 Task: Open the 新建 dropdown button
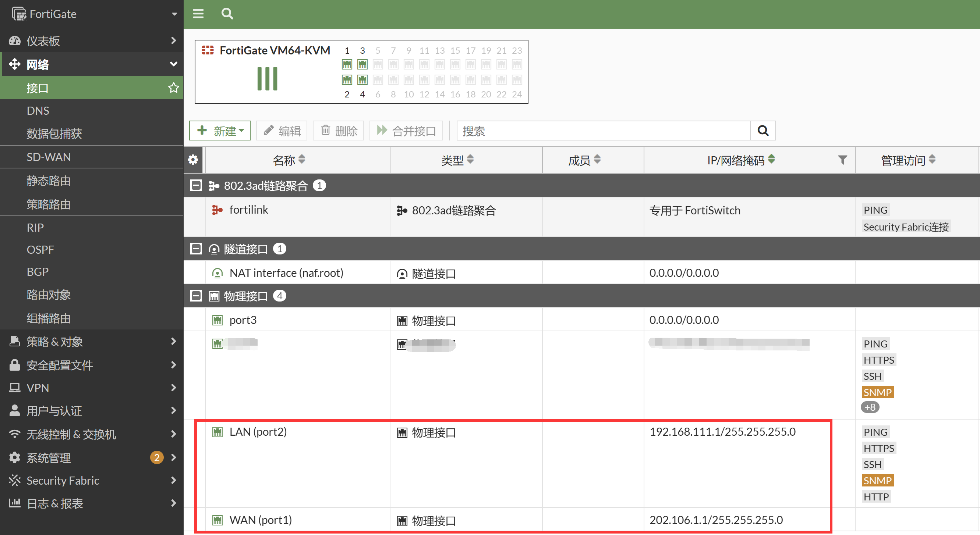click(x=220, y=131)
